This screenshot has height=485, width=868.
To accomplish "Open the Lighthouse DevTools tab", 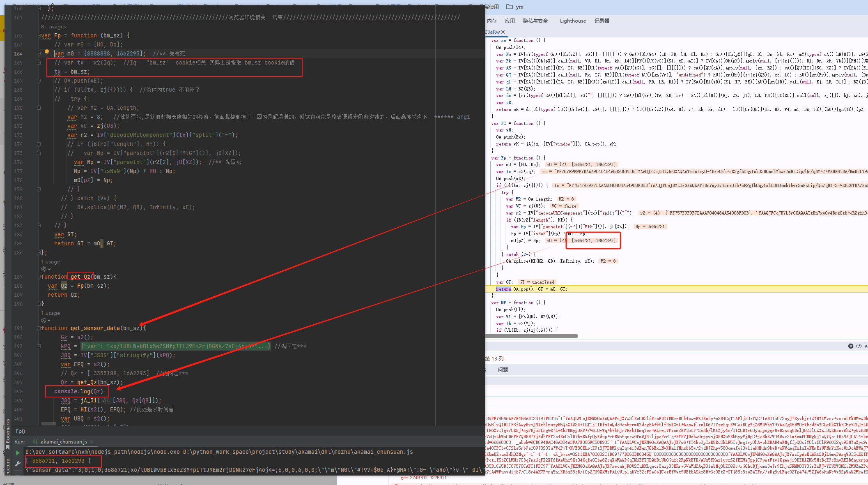I will [572, 21].
